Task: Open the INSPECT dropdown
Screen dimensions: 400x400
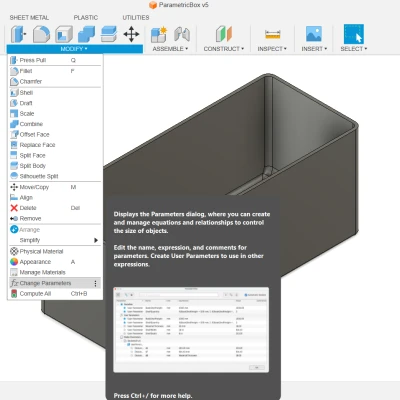Action: (272, 49)
